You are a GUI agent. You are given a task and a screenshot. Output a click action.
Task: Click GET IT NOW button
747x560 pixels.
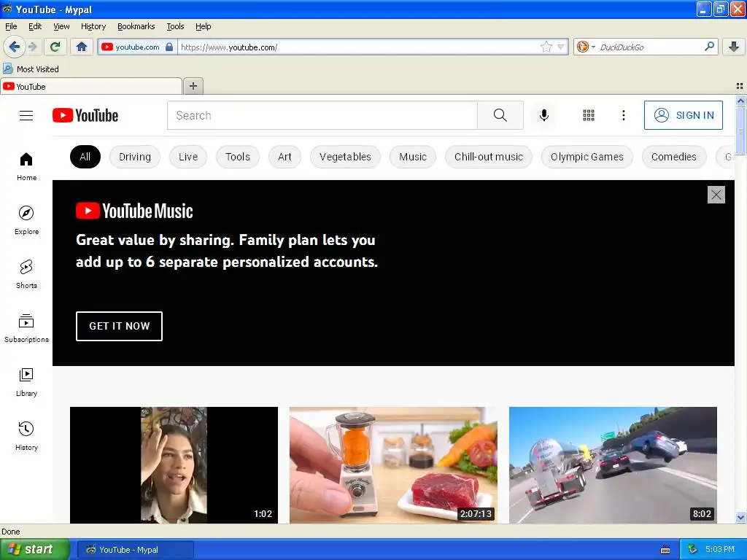point(119,326)
